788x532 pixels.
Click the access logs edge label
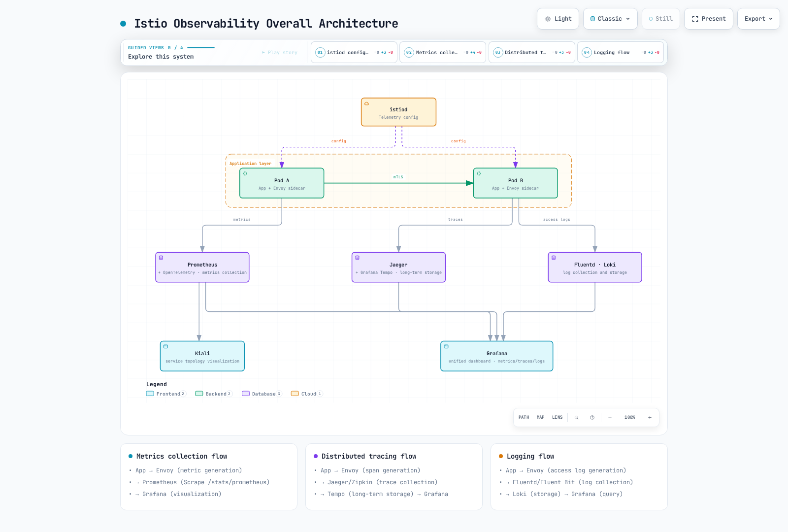click(557, 219)
